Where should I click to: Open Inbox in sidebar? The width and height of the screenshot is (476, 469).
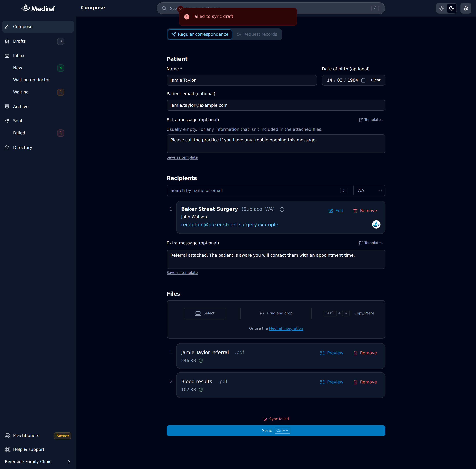point(38,56)
